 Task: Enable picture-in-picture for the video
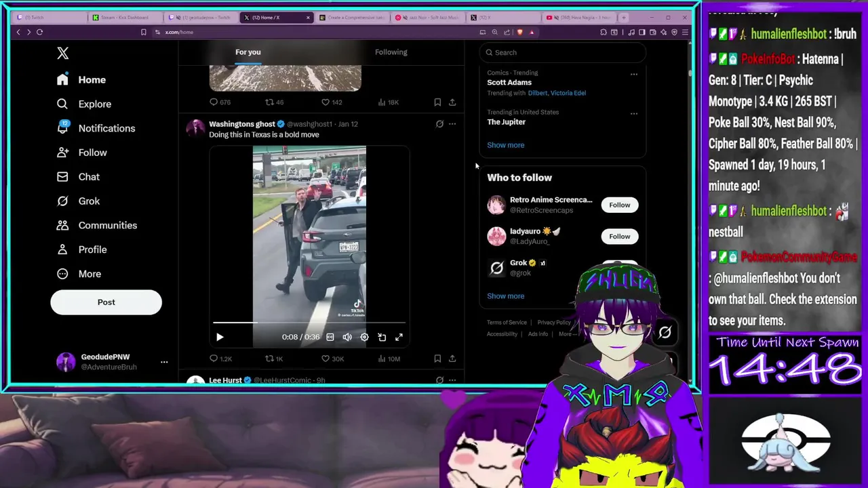382,337
